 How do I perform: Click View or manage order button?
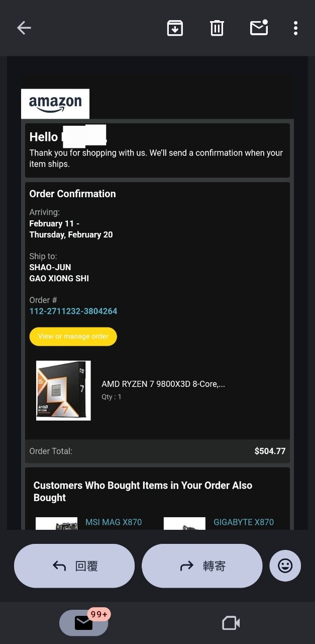(x=73, y=337)
